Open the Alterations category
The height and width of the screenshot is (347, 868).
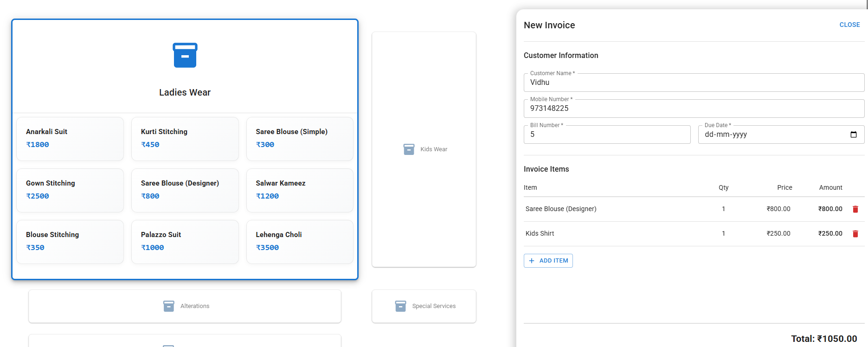coord(185,306)
